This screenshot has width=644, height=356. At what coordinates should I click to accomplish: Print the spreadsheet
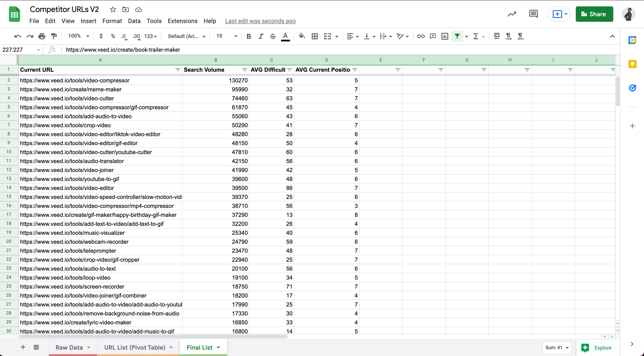point(42,36)
